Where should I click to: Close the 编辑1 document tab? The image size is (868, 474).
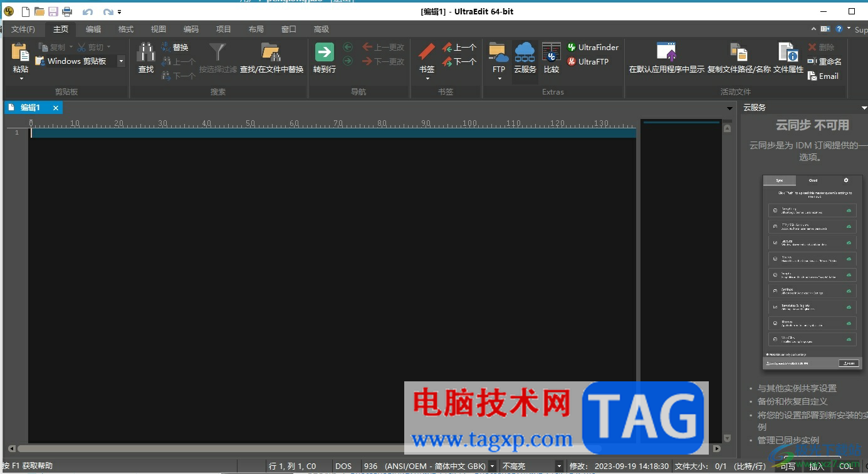pyautogui.click(x=56, y=108)
